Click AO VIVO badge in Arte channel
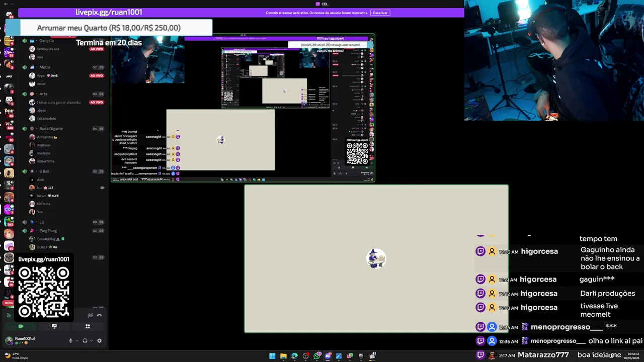 97,102
